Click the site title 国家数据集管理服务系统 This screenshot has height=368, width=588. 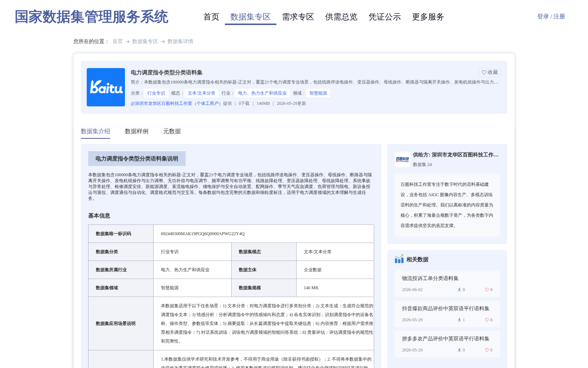(x=92, y=17)
